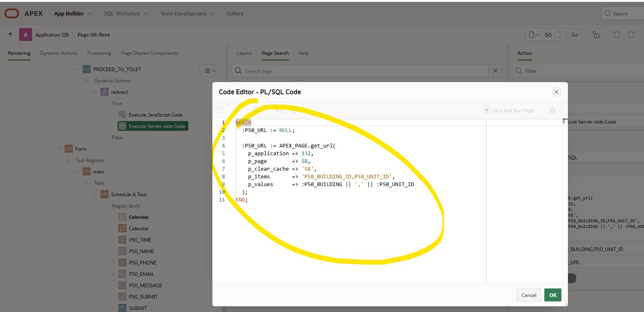The width and height of the screenshot is (644, 312).
Task: Collapse the Form region node
Action: click(59, 149)
